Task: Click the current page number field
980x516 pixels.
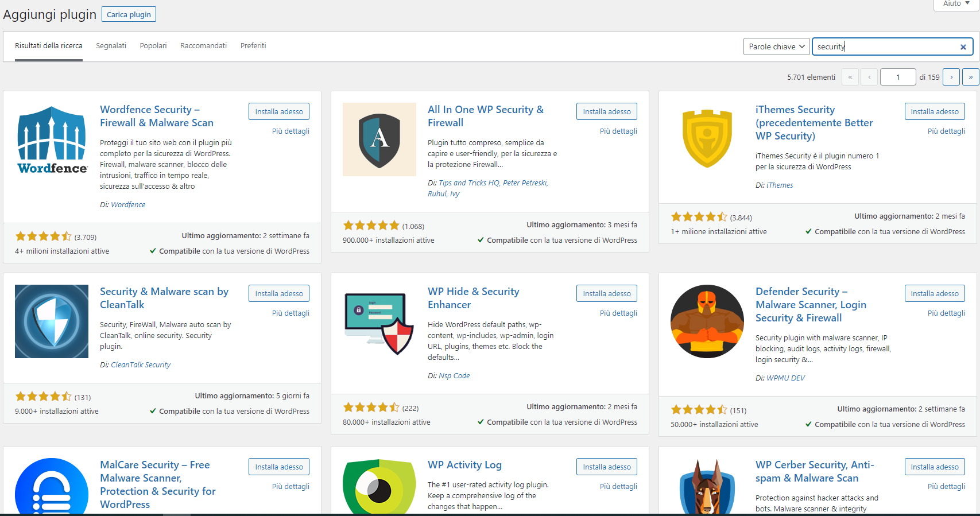Action: tap(897, 77)
